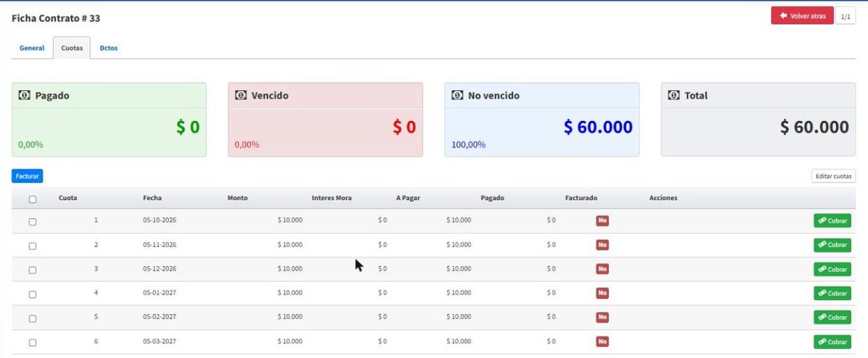Click Cobrar for the 05-01-2027 installment
The image size is (868, 358).
click(x=832, y=294)
